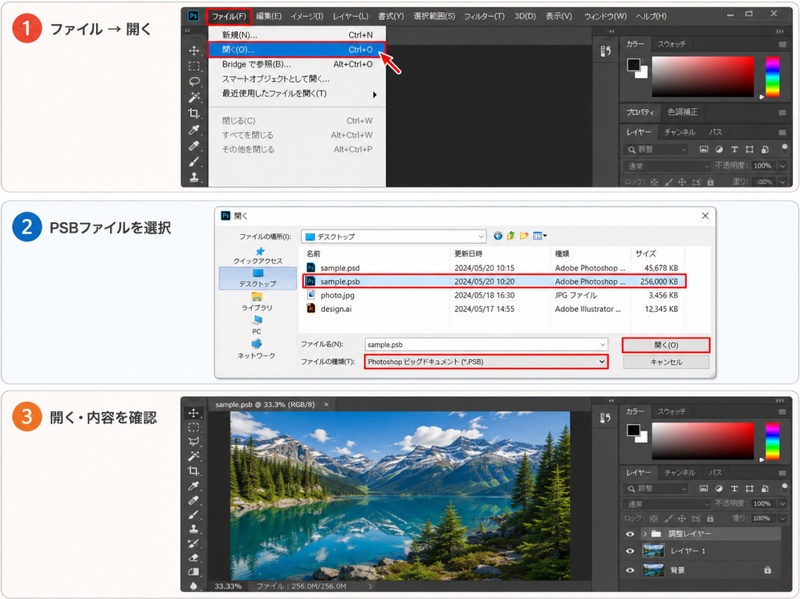800x599 pixels.
Task: Create a new folder in the Open dialog
Action: (x=524, y=236)
